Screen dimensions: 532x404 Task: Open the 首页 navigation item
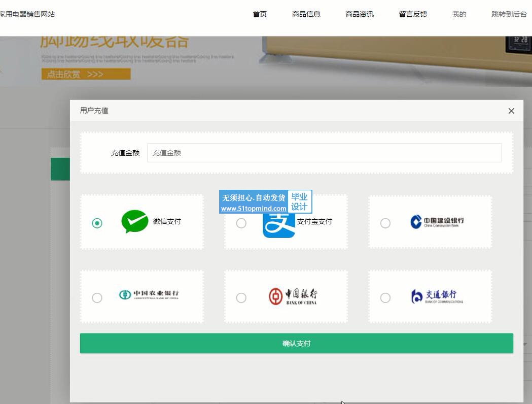(260, 14)
